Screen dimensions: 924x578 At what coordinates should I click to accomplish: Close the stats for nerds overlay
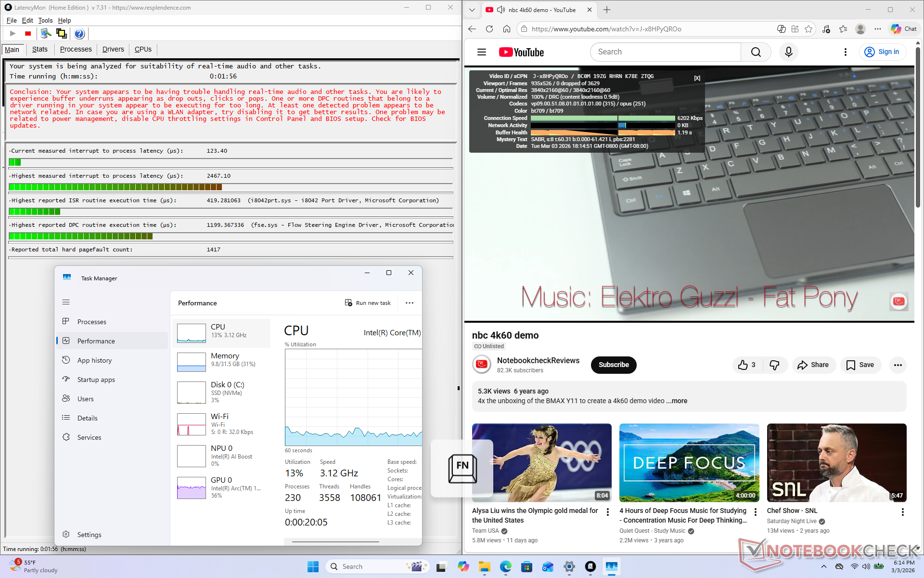[697, 78]
